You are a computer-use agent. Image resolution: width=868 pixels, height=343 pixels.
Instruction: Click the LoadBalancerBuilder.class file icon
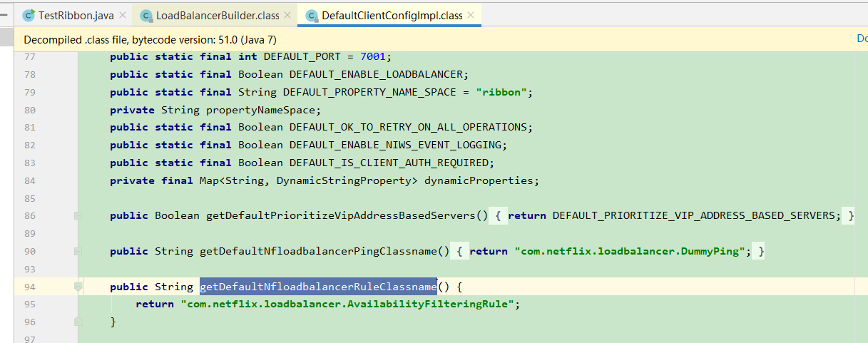pos(147,15)
